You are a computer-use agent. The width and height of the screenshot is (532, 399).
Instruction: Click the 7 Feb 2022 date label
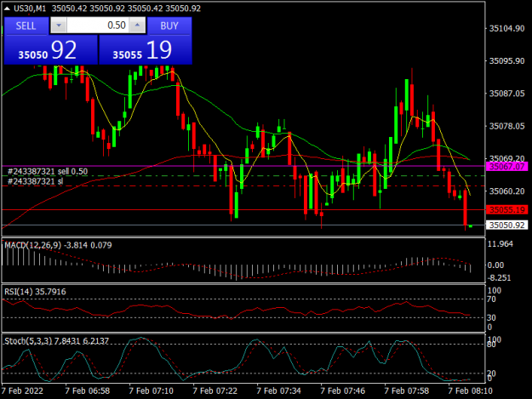[x=22, y=390]
